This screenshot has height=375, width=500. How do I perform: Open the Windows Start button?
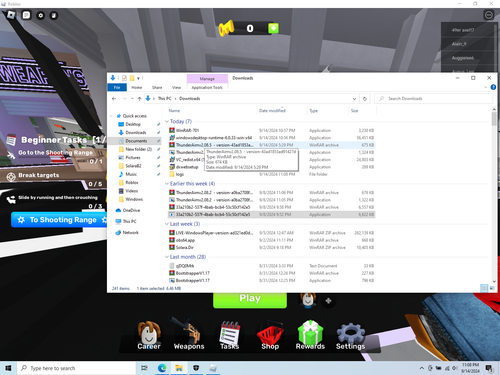pyautogui.click(x=8, y=368)
